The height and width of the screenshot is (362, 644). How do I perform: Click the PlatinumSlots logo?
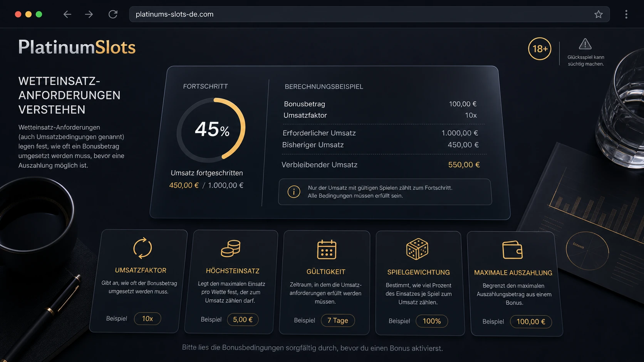(77, 47)
